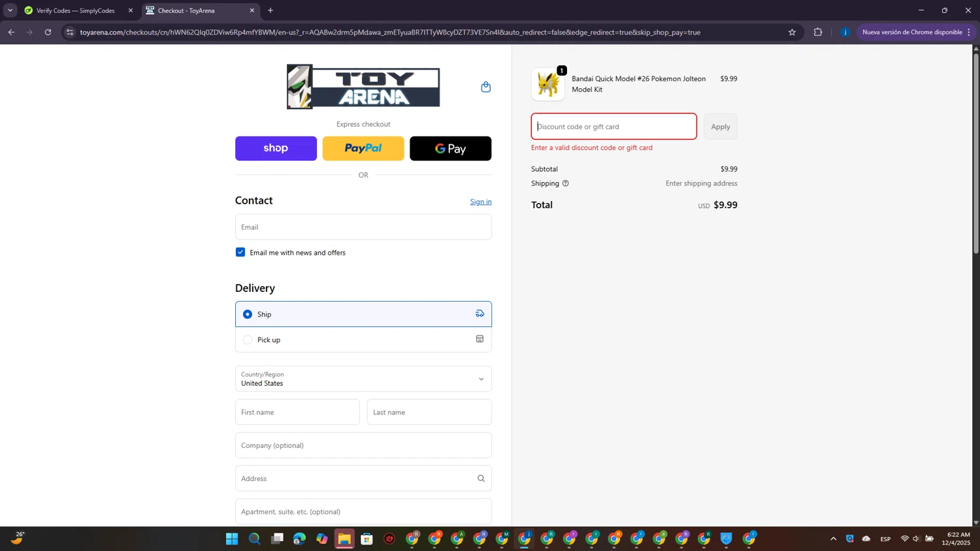This screenshot has height=551, width=980.
Task: Switch to the Checkout - ToyArena tab
Action: (199, 10)
